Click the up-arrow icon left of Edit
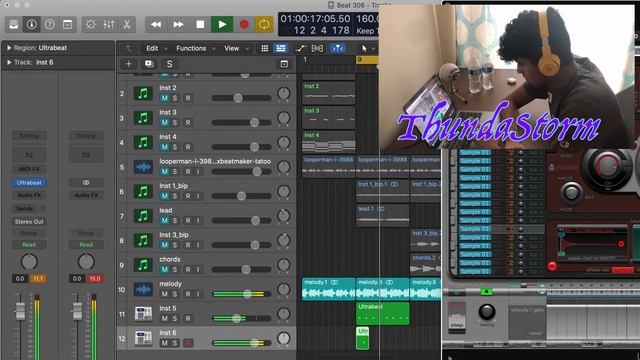This screenshot has height=360, width=640. (x=129, y=48)
